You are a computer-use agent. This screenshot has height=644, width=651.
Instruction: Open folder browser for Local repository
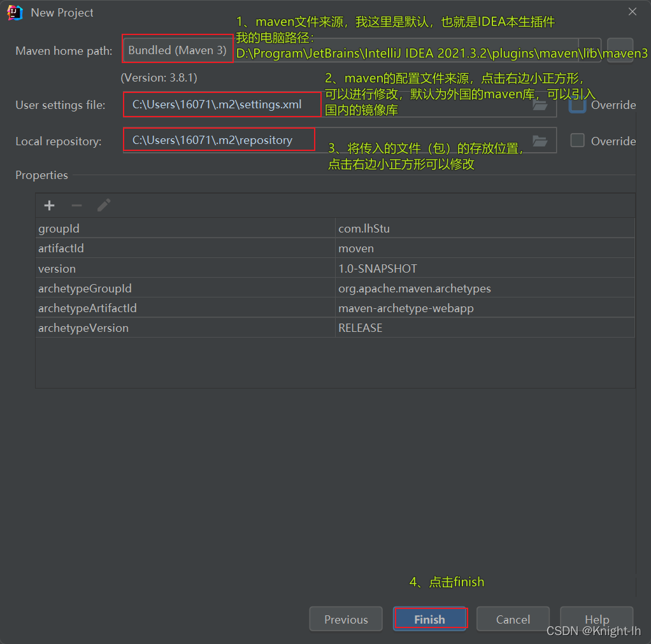point(540,141)
